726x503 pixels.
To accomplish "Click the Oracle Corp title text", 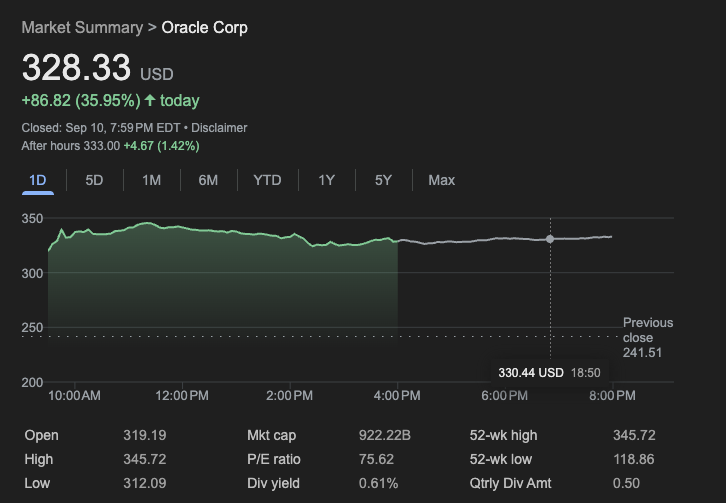I will (x=204, y=27).
